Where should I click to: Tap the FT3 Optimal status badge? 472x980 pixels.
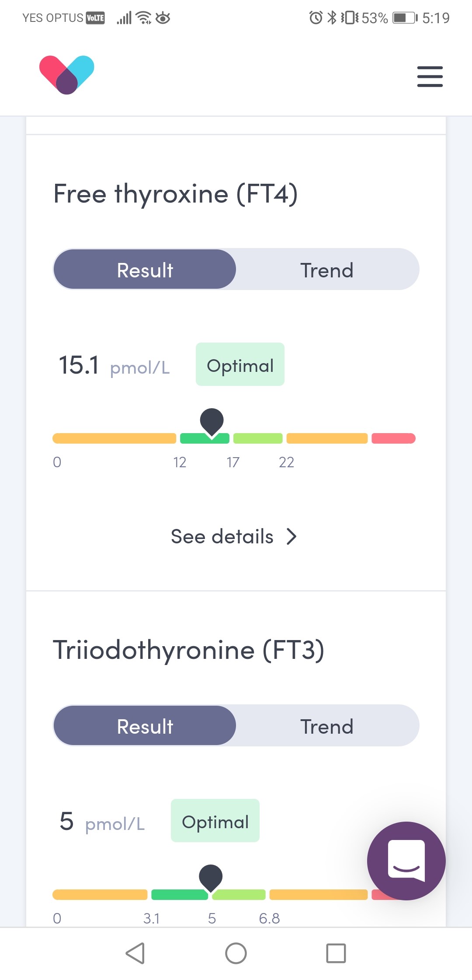click(215, 821)
